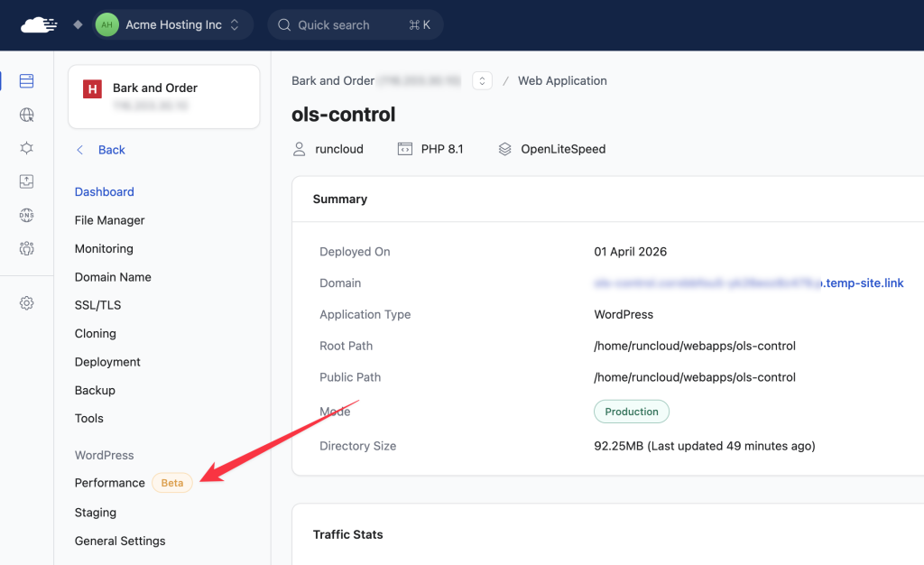Open Cloning in the sidebar

point(96,333)
